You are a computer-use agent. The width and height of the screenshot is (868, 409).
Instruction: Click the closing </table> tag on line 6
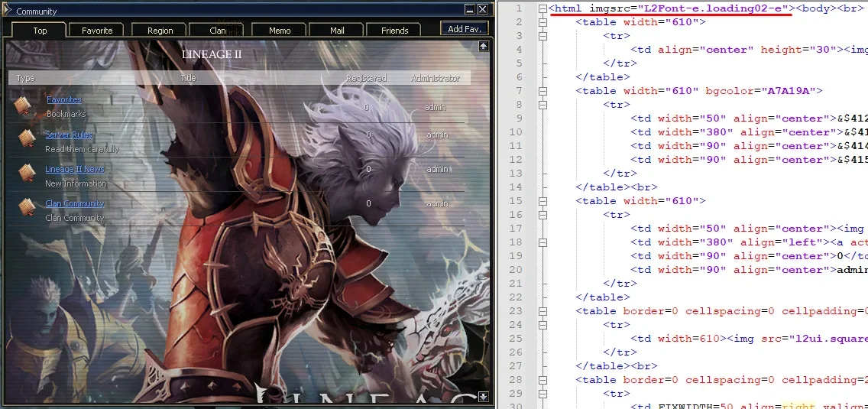[x=603, y=77]
